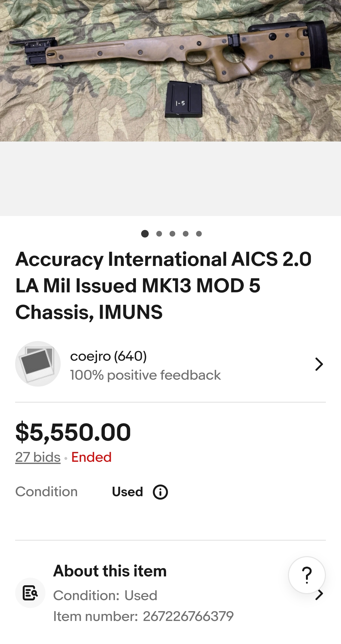
Task: Tap the listing title text
Action: coord(164,286)
